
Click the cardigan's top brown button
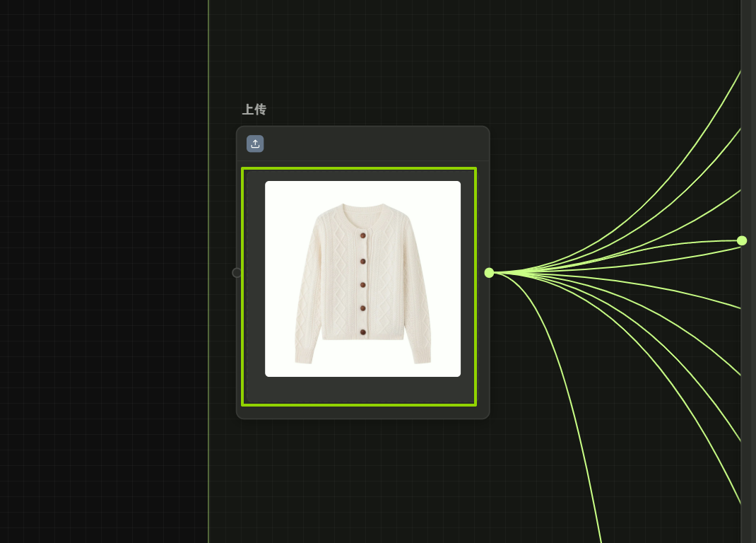363,235
